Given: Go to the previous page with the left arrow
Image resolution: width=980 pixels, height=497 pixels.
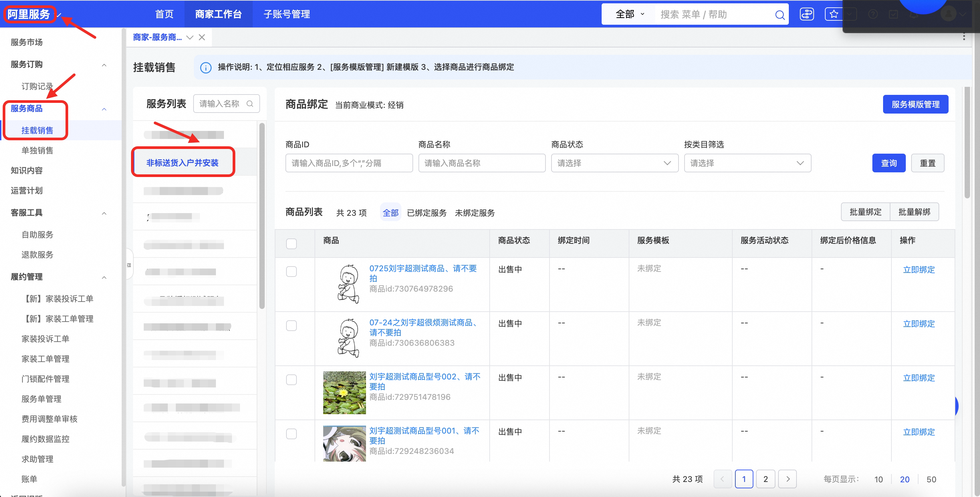Looking at the screenshot, I should pos(722,479).
